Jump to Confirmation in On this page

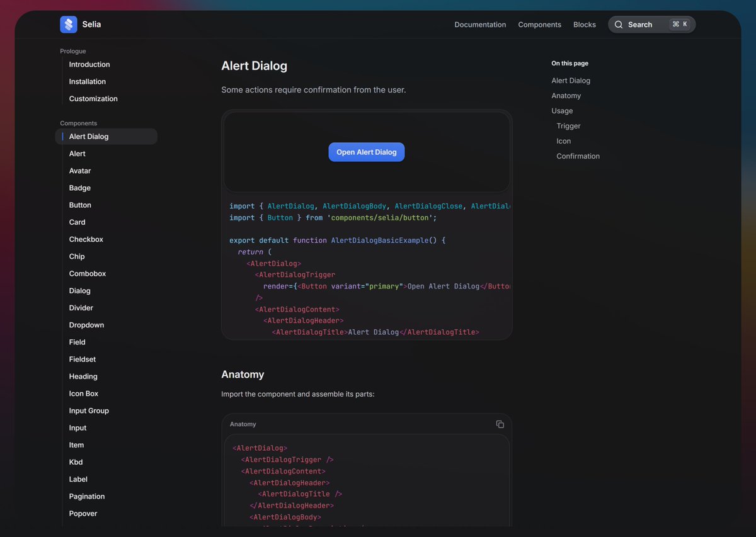(x=578, y=156)
